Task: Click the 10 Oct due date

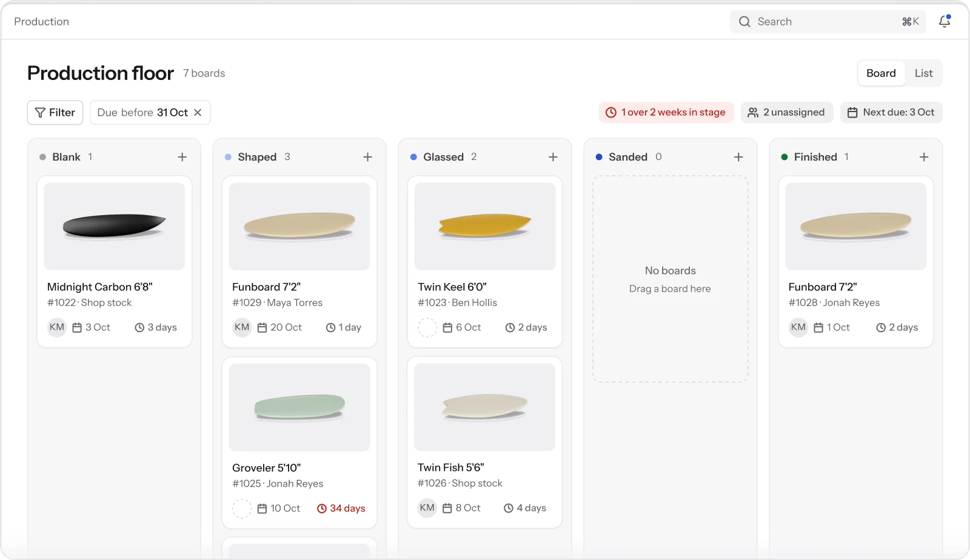Action: point(279,508)
